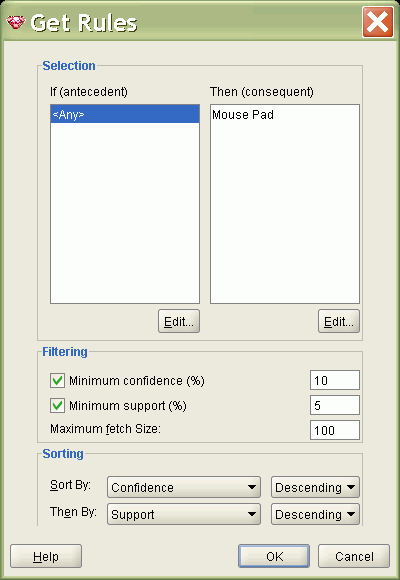This screenshot has width=400, height=580.
Task: Toggle the Minimum confidence checkbox
Action: tap(57, 381)
